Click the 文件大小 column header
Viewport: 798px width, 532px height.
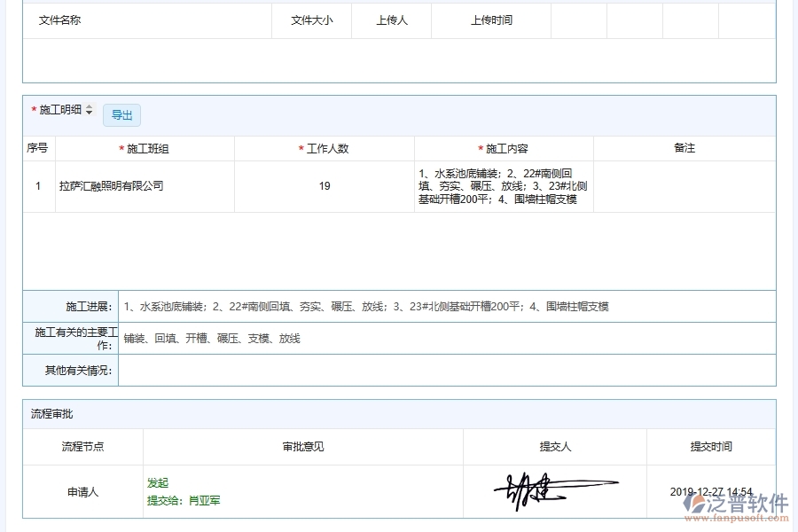point(311,20)
